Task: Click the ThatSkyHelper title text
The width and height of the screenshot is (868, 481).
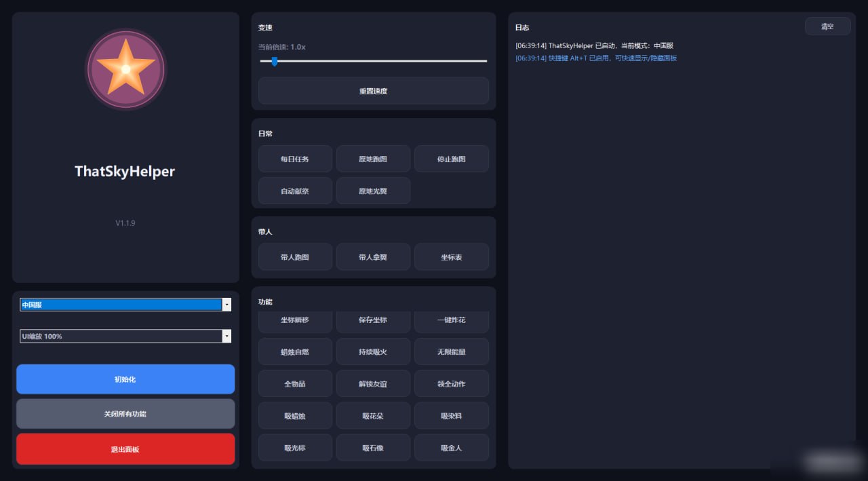Action: [125, 172]
